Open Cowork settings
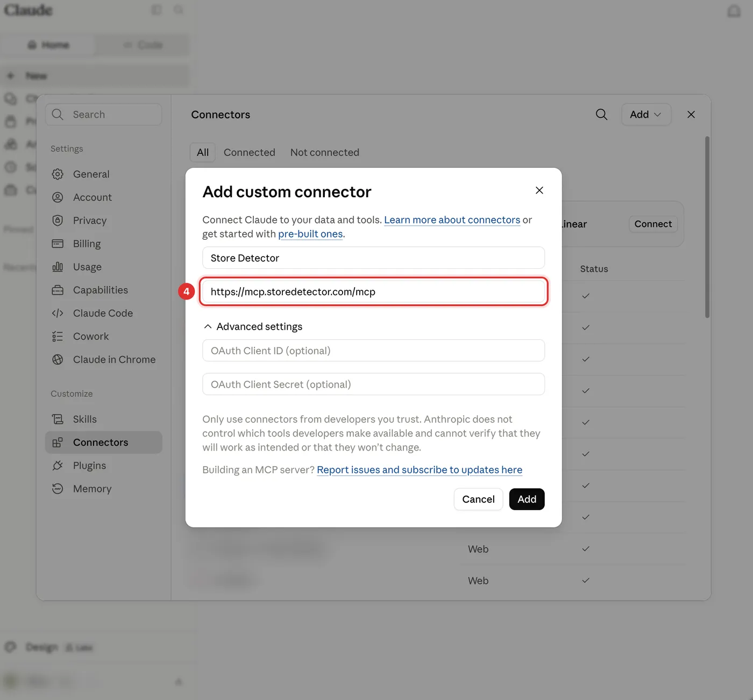This screenshot has width=753, height=700. [104, 336]
